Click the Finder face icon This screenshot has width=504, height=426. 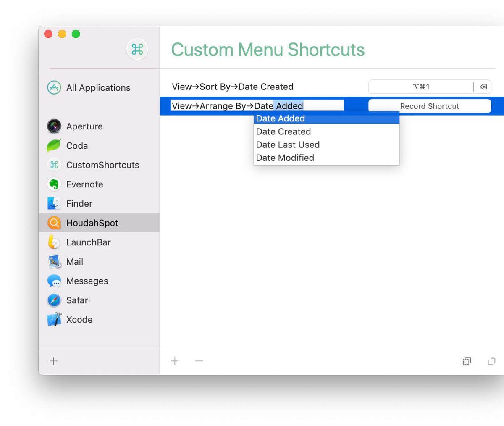tap(54, 203)
